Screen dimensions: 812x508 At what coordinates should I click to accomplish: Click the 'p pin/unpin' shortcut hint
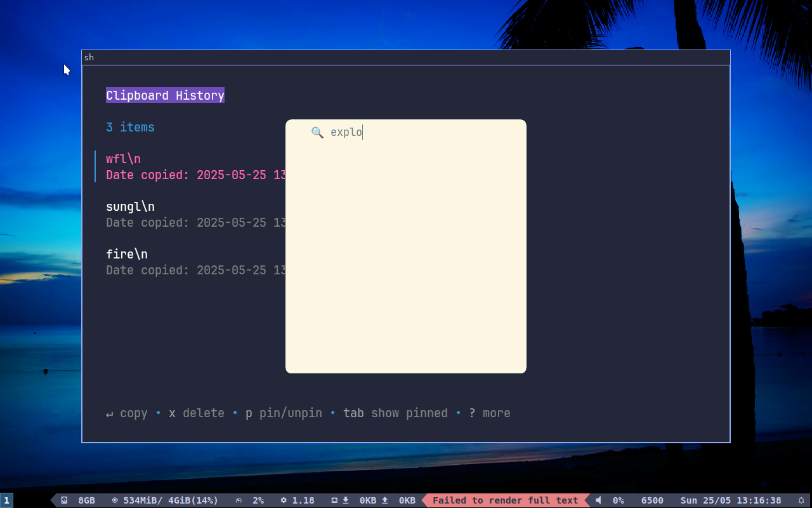[284, 413]
